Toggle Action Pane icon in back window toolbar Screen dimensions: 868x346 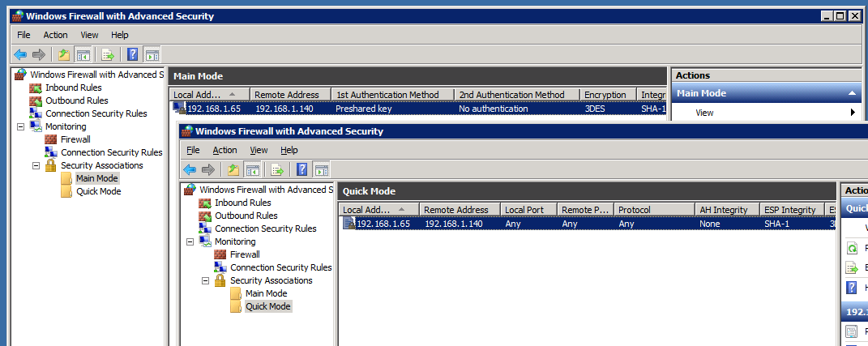(x=152, y=54)
